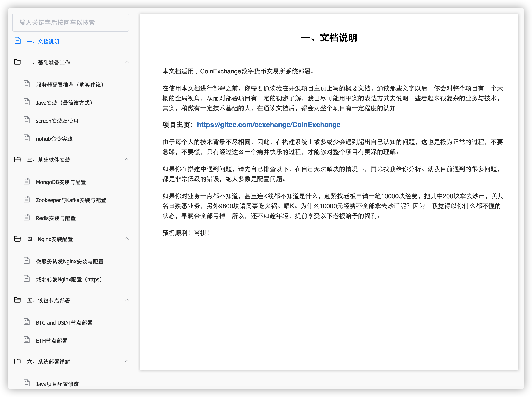Click file icon beside Zookeeper与Kafka安装与配置
The image size is (532, 397).
(x=27, y=199)
